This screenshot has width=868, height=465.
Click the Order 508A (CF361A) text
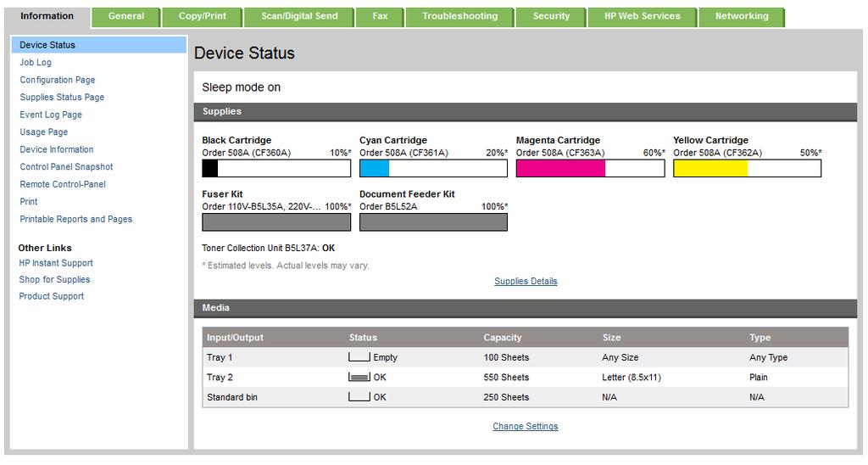coord(403,153)
